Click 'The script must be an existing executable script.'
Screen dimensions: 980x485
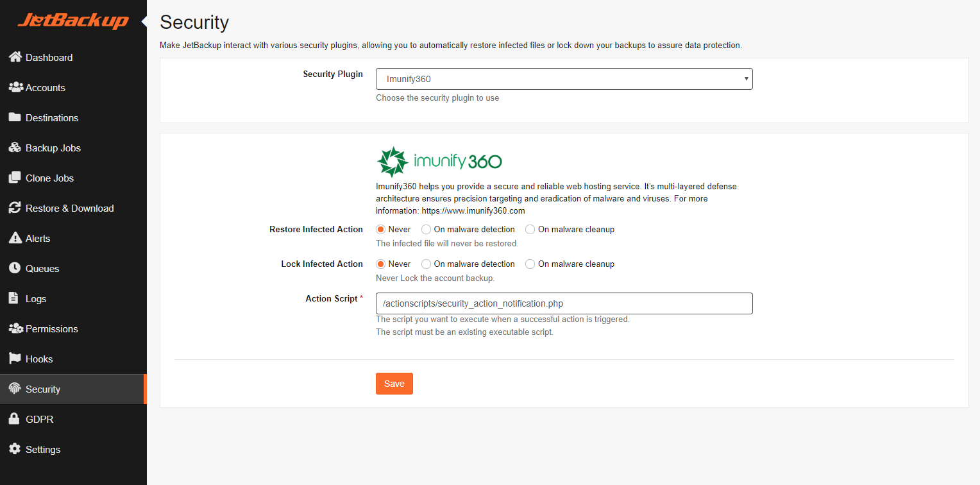464,332
